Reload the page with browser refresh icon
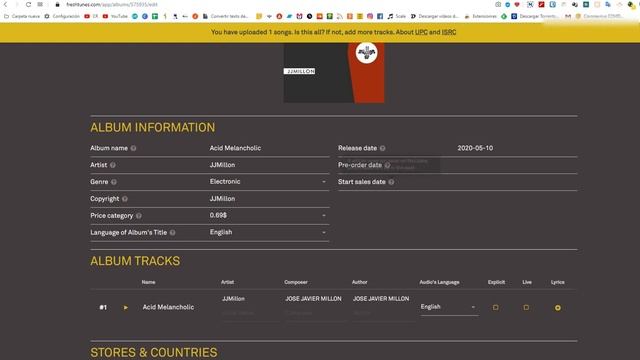The width and height of the screenshot is (640, 360). [x=28, y=4]
